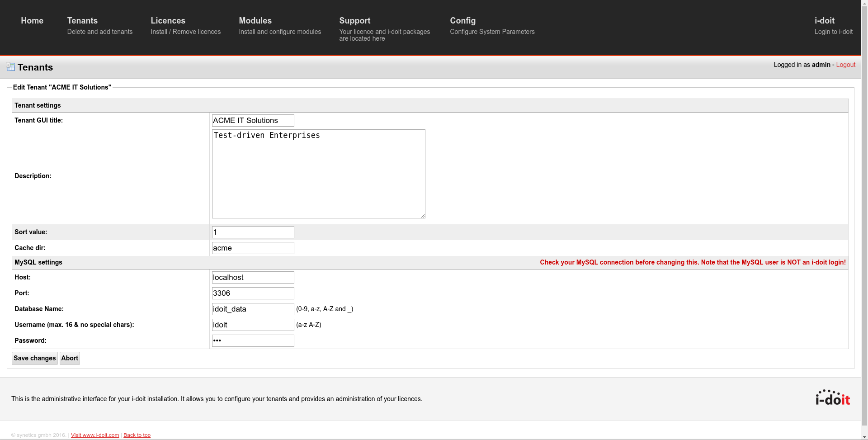
Task: Click the Description label
Action: point(33,176)
